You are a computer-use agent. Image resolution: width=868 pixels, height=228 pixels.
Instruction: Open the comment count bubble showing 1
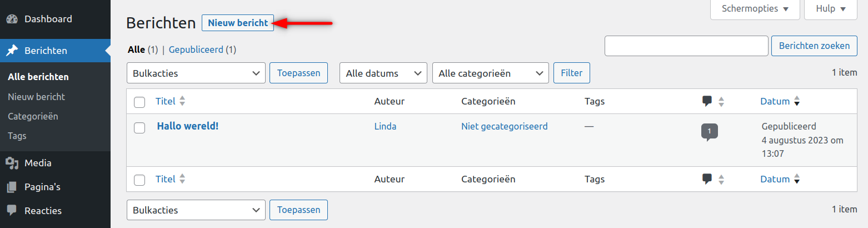click(709, 132)
